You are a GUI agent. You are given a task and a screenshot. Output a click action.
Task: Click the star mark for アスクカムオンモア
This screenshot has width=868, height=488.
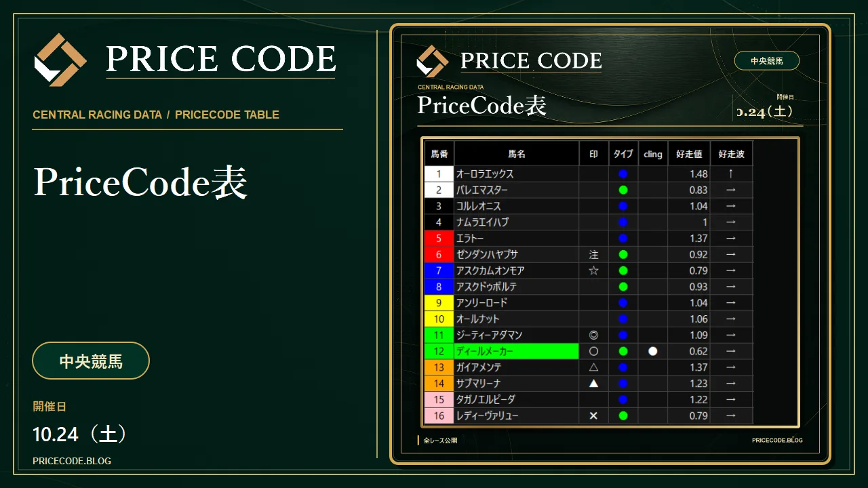pyautogui.click(x=594, y=271)
